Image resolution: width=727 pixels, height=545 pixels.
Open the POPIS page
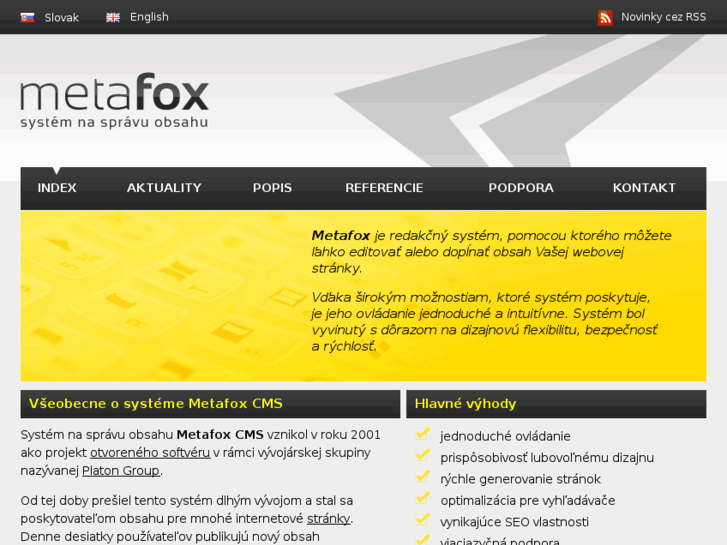click(272, 188)
